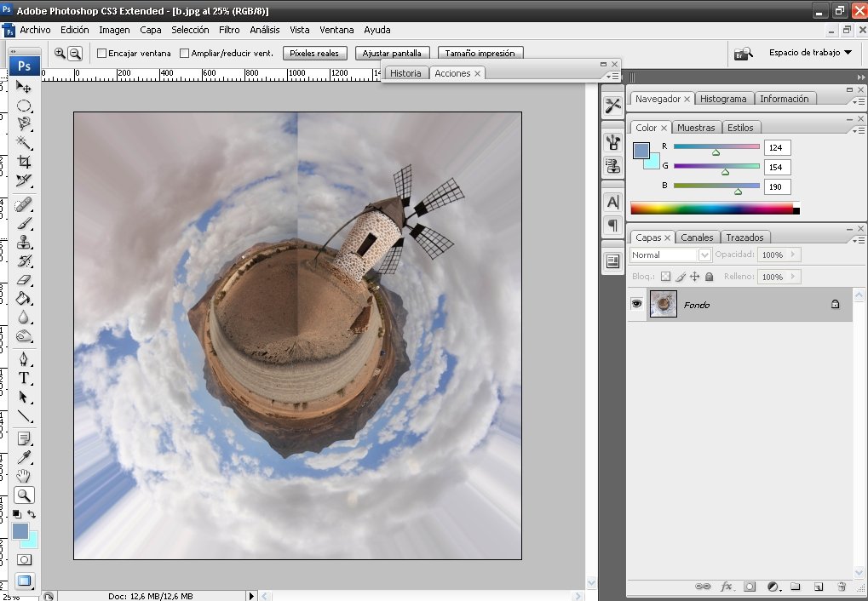Open the Normal blend mode dropdown

tap(670, 255)
